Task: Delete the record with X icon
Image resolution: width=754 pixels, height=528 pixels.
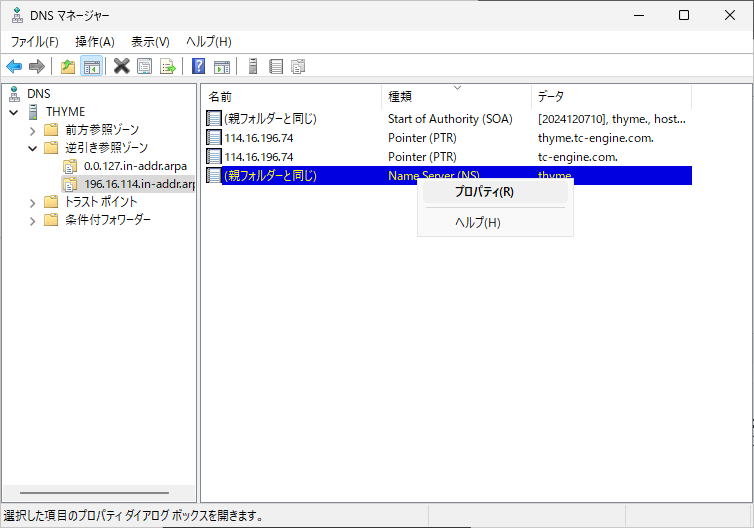Action: coord(122,66)
